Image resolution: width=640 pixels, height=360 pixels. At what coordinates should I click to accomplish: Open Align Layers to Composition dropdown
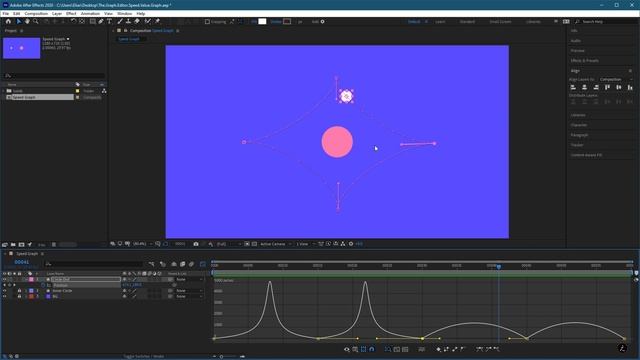616,79
